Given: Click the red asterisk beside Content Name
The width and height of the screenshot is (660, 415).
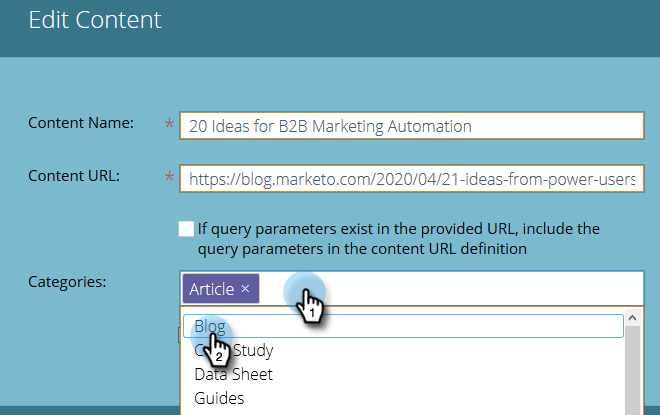Looking at the screenshot, I should pyautogui.click(x=168, y=125).
